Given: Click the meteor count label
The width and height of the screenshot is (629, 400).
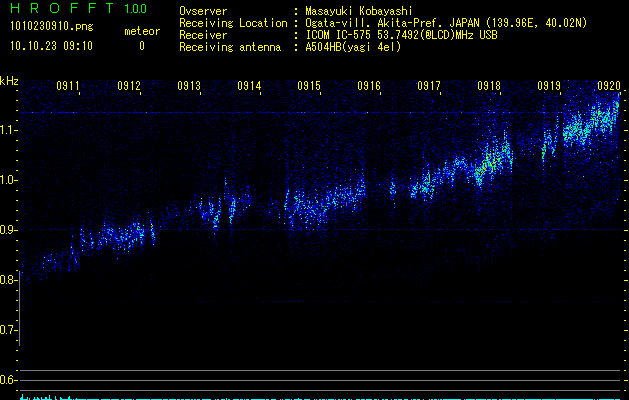Looking at the screenshot, I should (142, 31).
